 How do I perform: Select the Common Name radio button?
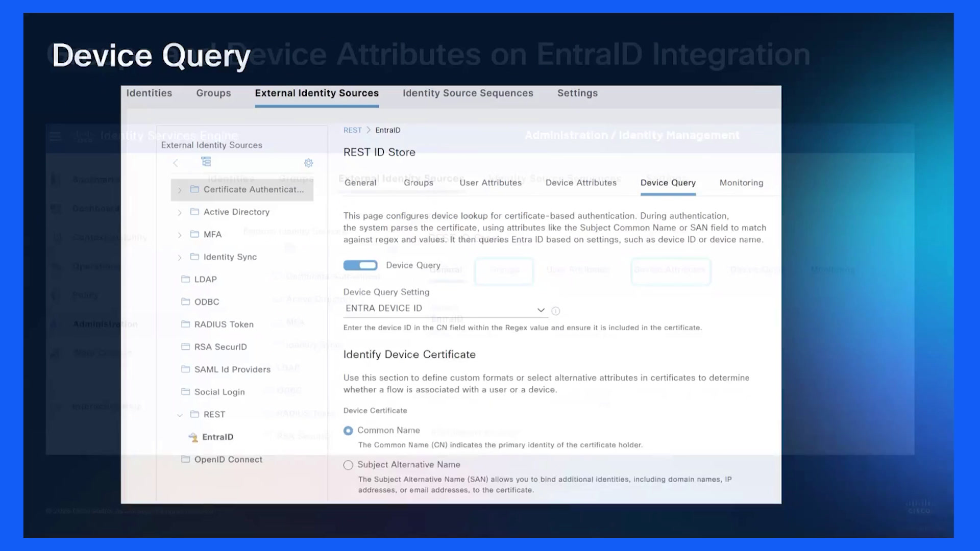(348, 431)
